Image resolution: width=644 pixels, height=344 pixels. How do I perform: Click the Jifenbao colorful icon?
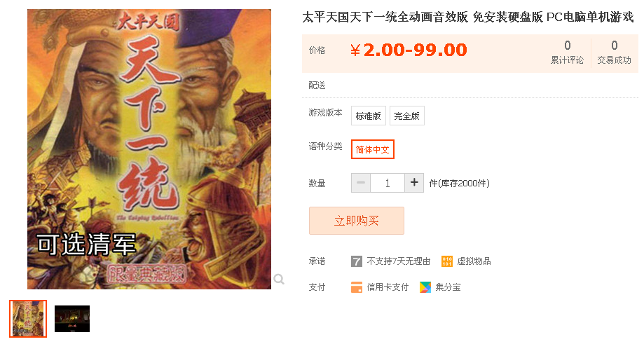point(425,287)
